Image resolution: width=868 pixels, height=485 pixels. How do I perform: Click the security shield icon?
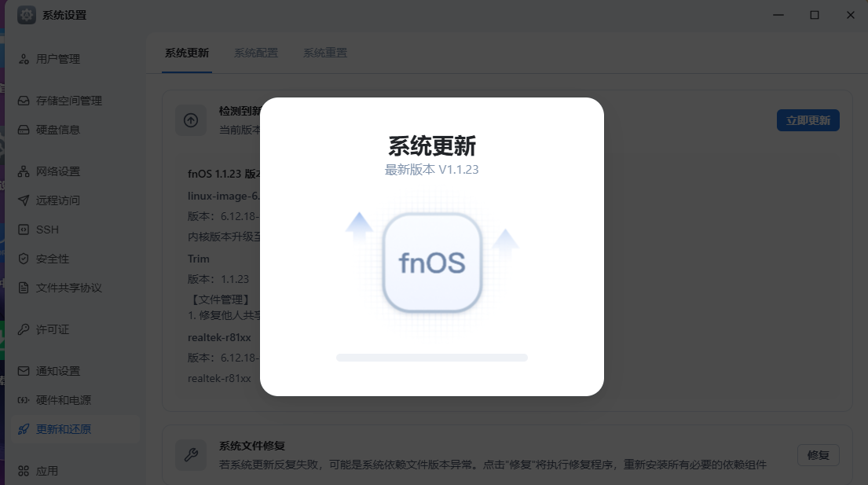[x=24, y=259]
